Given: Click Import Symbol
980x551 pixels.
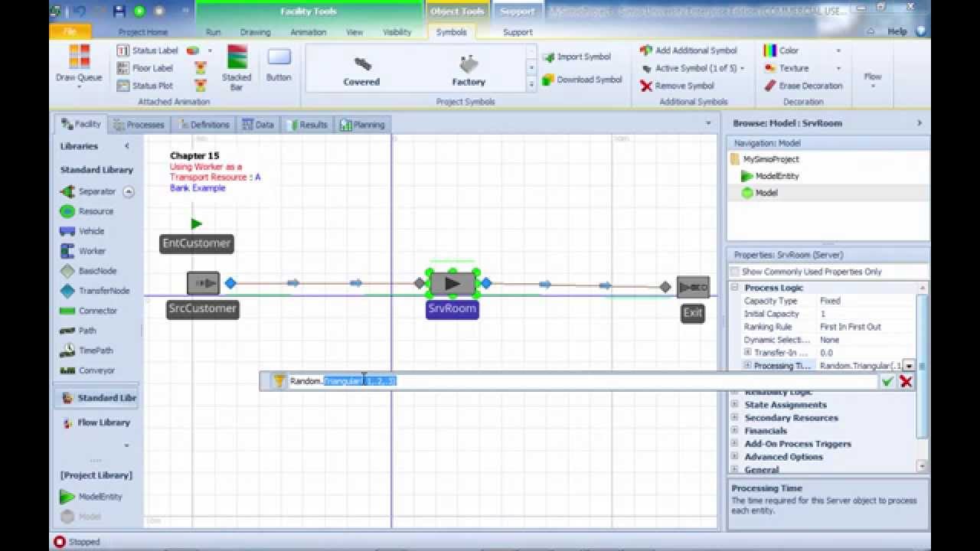Looking at the screenshot, I should pyautogui.click(x=577, y=57).
